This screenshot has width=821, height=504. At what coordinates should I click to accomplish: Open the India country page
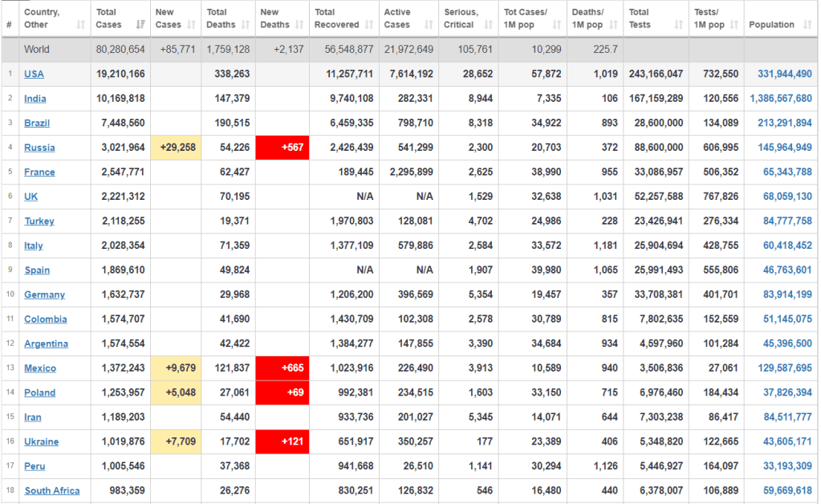pyautogui.click(x=35, y=99)
